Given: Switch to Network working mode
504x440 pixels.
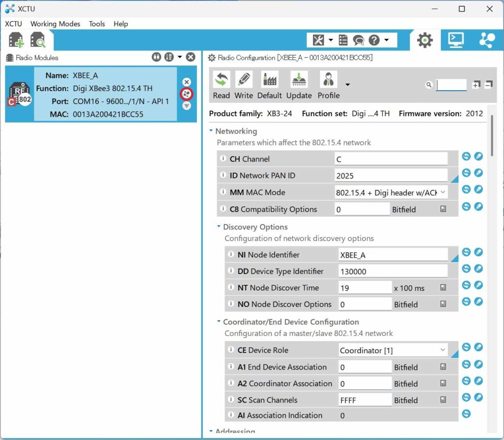Looking at the screenshot, I should (487, 40).
